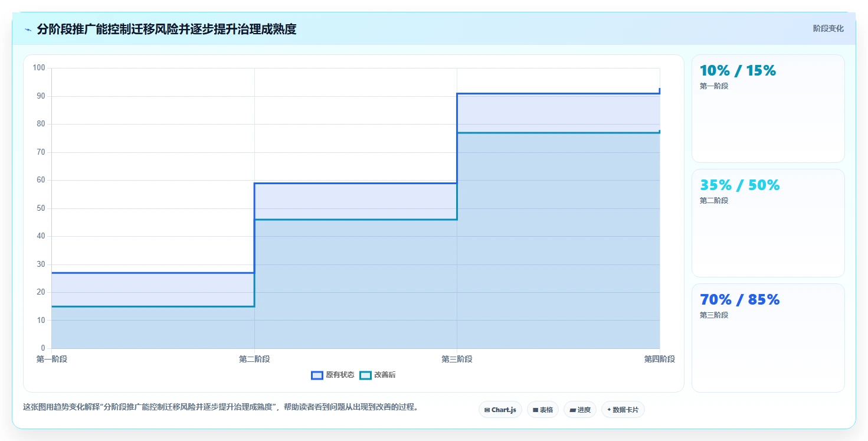Open the 35% / 50% 第二阶段 card
Viewport: 868px width, 441px height.
click(x=768, y=223)
